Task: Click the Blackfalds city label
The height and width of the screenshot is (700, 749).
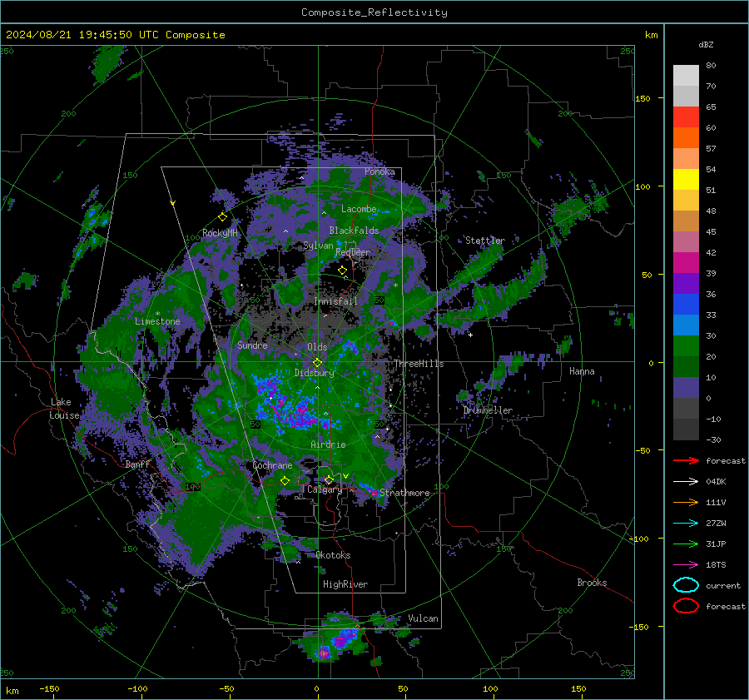Action: [x=354, y=231]
